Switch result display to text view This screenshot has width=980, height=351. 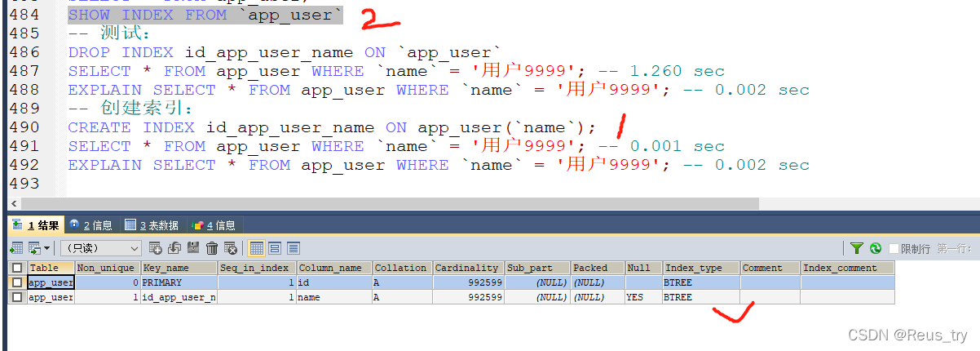coord(294,248)
